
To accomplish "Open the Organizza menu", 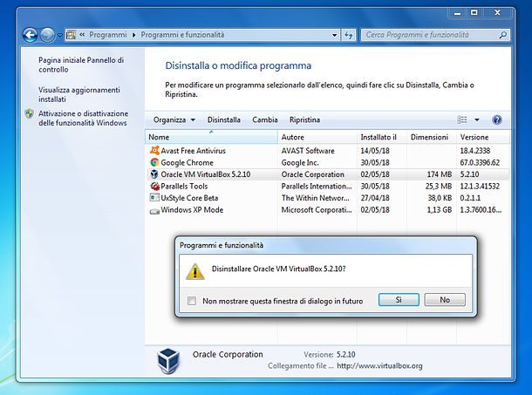I will pos(174,119).
